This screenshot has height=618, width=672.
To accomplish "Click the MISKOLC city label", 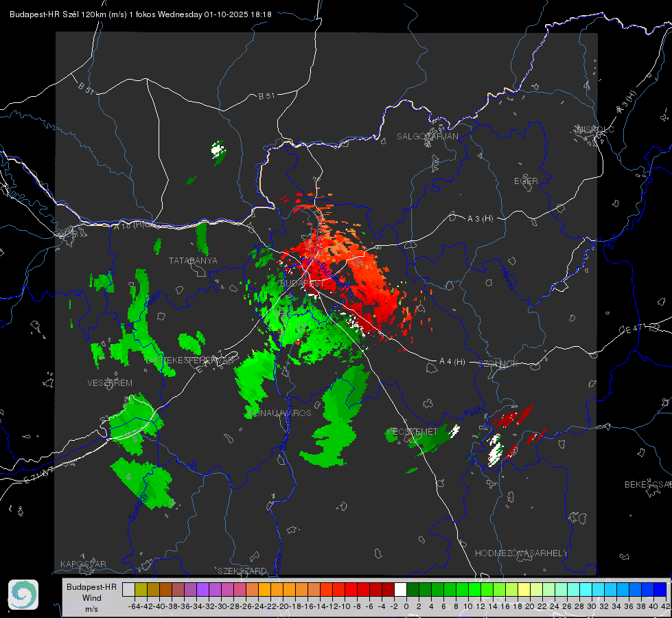I will click(595, 130).
